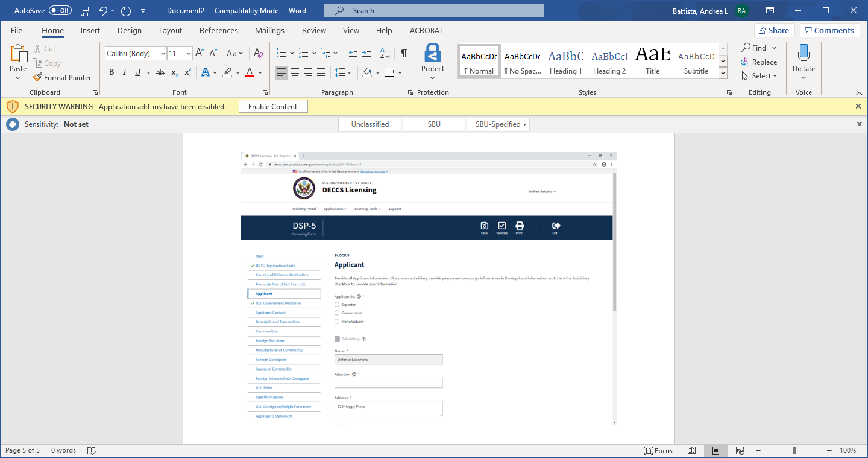Select the Format Painter tool
Screen dimensions: 868x458
coord(61,77)
